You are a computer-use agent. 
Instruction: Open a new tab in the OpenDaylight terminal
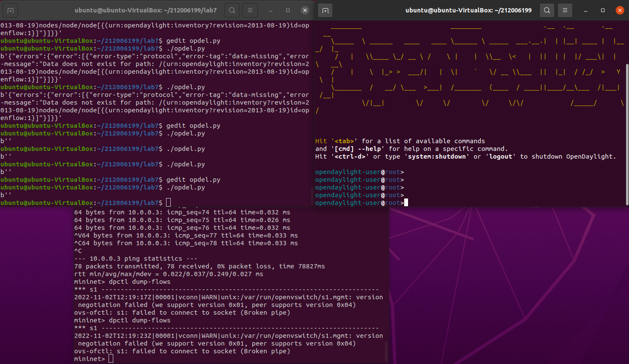click(325, 10)
